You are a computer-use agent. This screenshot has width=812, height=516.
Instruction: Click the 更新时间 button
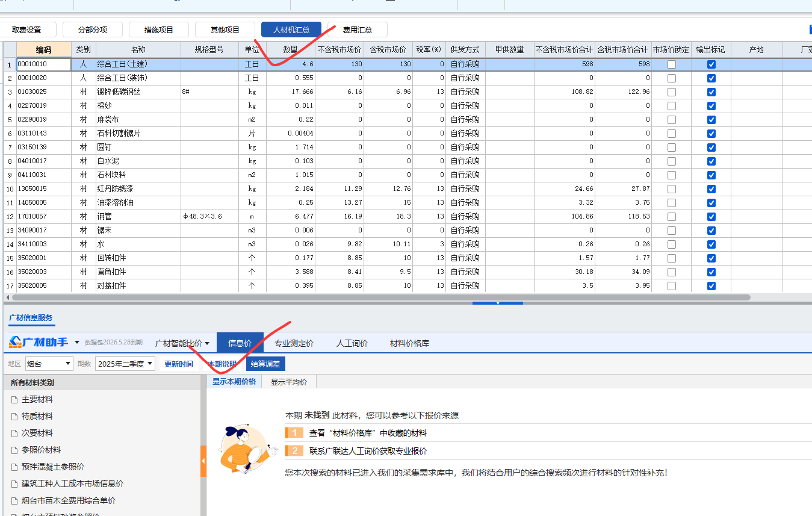[178, 363]
